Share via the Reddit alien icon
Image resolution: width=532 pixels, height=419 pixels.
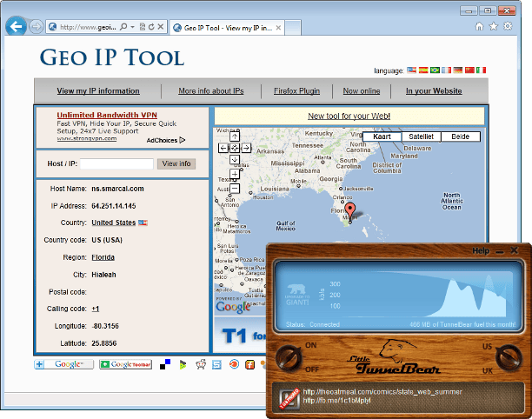[x=201, y=364]
